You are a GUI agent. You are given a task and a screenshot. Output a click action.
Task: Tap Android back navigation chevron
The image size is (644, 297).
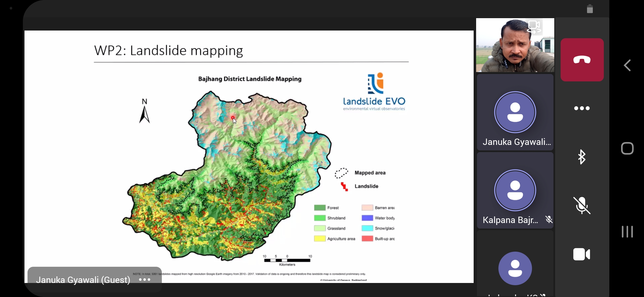click(627, 65)
